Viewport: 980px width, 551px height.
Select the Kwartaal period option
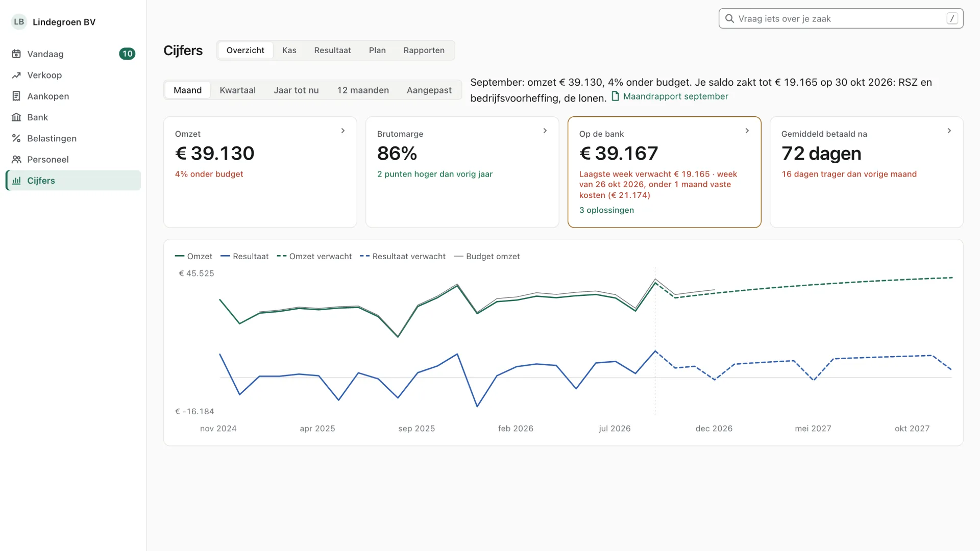237,90
